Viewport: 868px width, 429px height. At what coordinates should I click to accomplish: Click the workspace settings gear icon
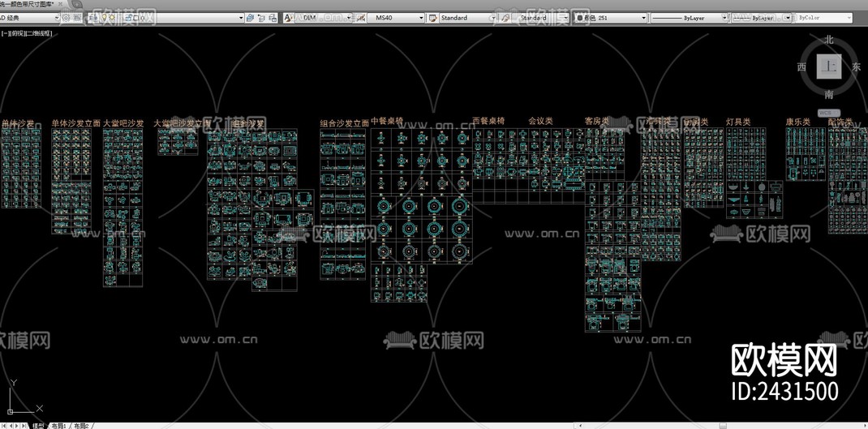click(x=66, y=18)
